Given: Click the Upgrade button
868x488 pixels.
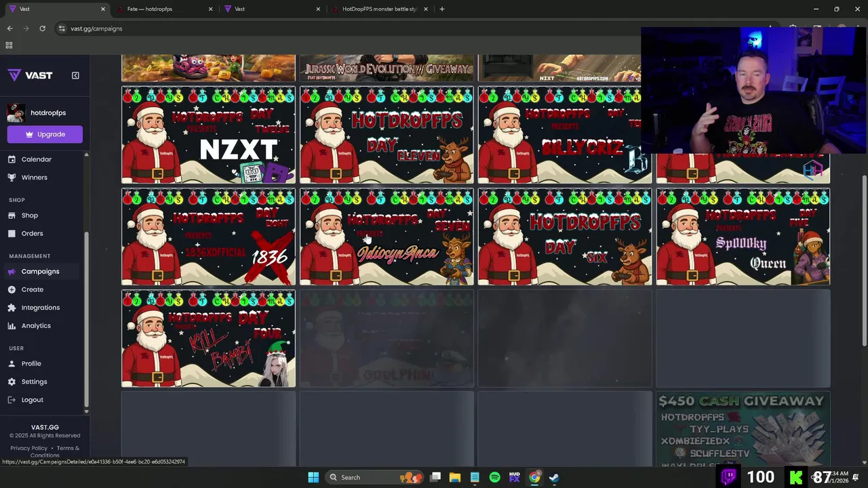Looking at the screenshot, I should click(45, 134).
